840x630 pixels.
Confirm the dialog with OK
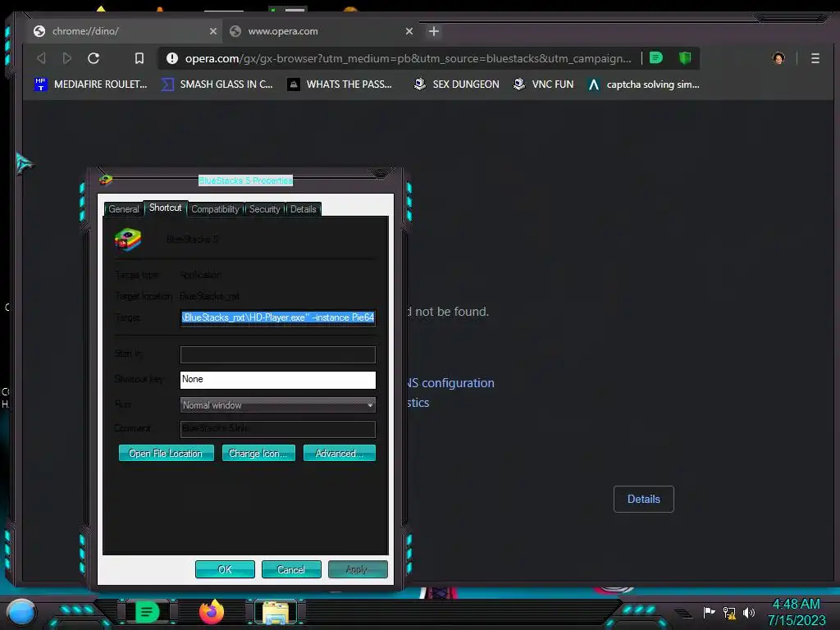click(x=225, y=569)
